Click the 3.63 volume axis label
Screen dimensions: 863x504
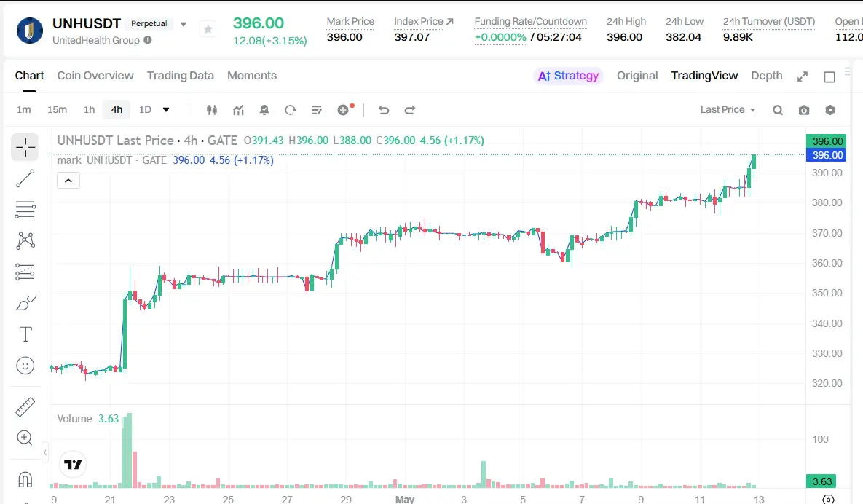pos(821,481)
